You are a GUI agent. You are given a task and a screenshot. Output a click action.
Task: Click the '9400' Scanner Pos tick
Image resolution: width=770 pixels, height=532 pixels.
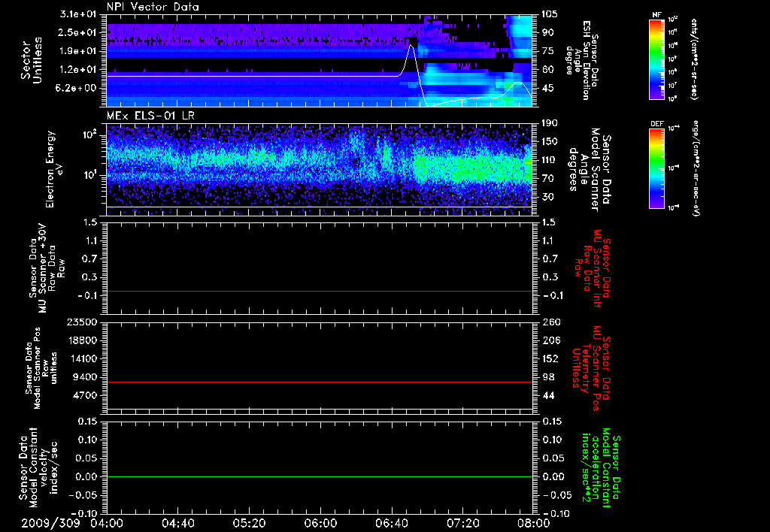coord(86,377)
